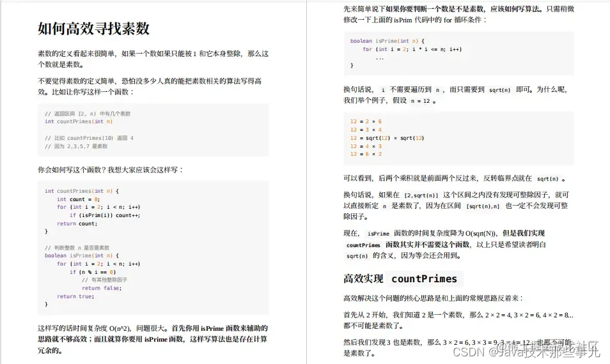Click the code line "if (n % i == 0)"
Screen dimensions: 610x364
pos(93,272)
